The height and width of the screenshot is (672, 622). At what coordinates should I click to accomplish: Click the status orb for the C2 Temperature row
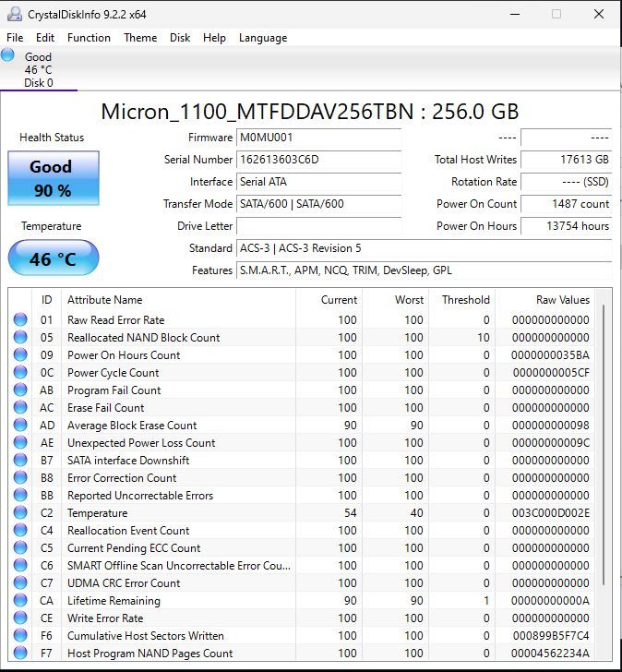tap(20, 512)
